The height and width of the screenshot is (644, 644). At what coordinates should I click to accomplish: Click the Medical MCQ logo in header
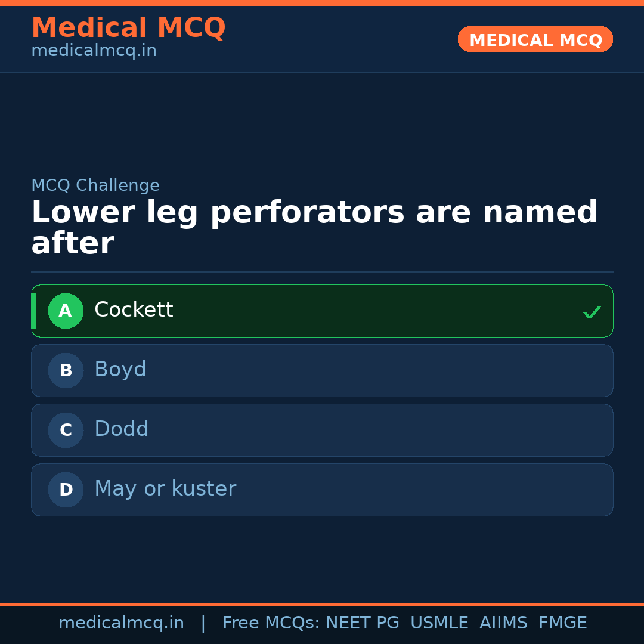[128, 28]
